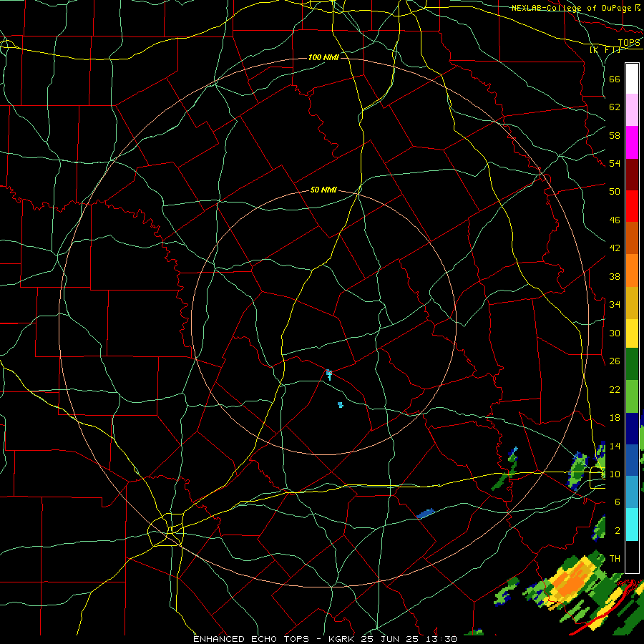The height and width of the screenshot is (644, 644).
Task: Click the medium blue legend swatch
Action: (x=632, y=460)
